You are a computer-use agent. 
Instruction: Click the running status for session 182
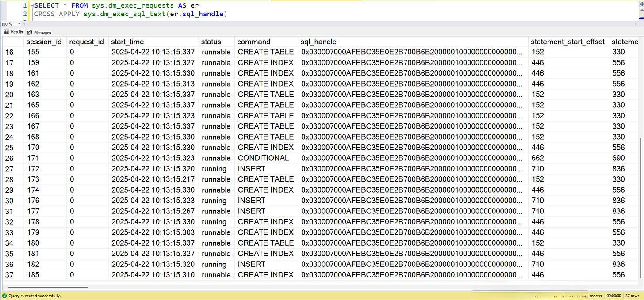[x=217, y=264]
